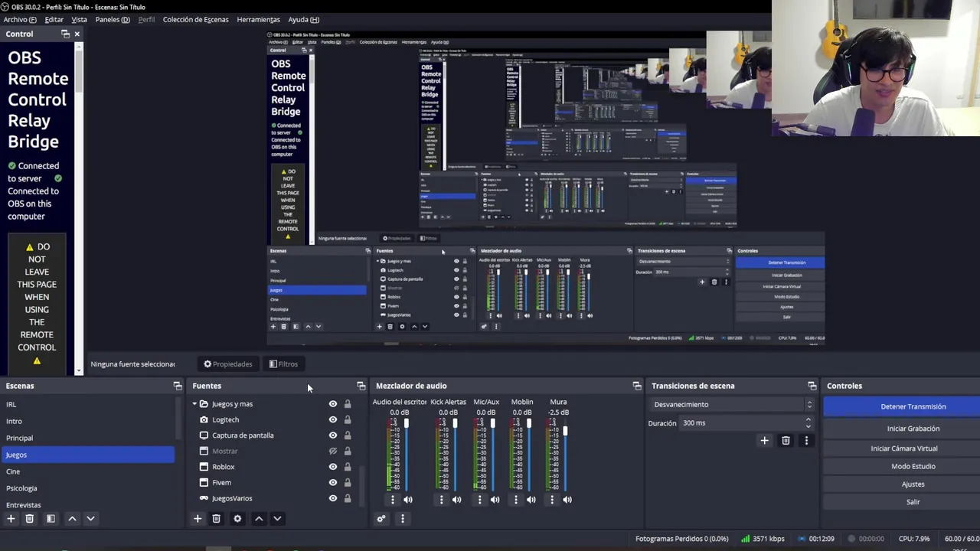Add a new source in the Fuentes panel
Screen dimensions: 980x551
pos(198,519)
